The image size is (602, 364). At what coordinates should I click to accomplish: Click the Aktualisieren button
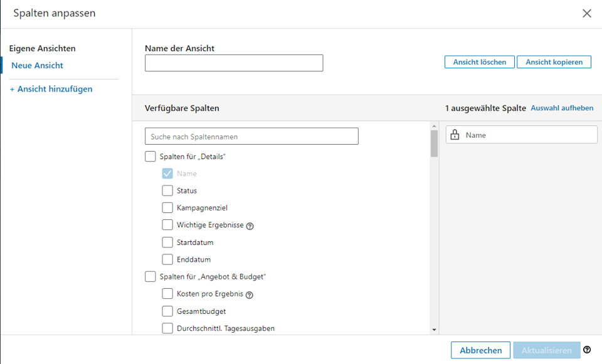[546, 350]
